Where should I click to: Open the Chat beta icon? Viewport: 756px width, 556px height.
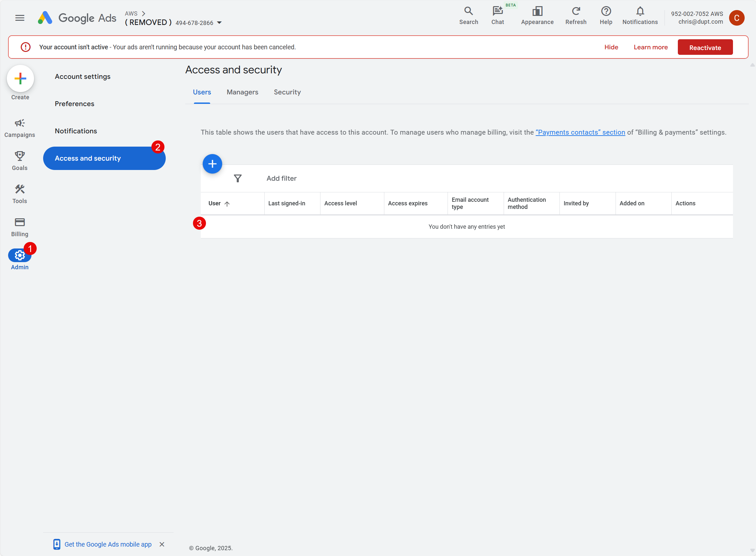[497, 11]
